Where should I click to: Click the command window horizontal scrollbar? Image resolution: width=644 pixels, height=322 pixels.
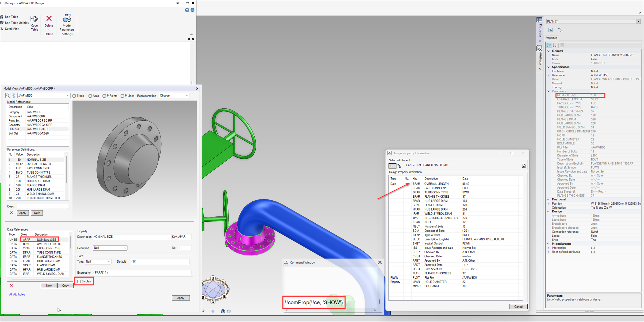pyautogui.click(x=331, y=310)
